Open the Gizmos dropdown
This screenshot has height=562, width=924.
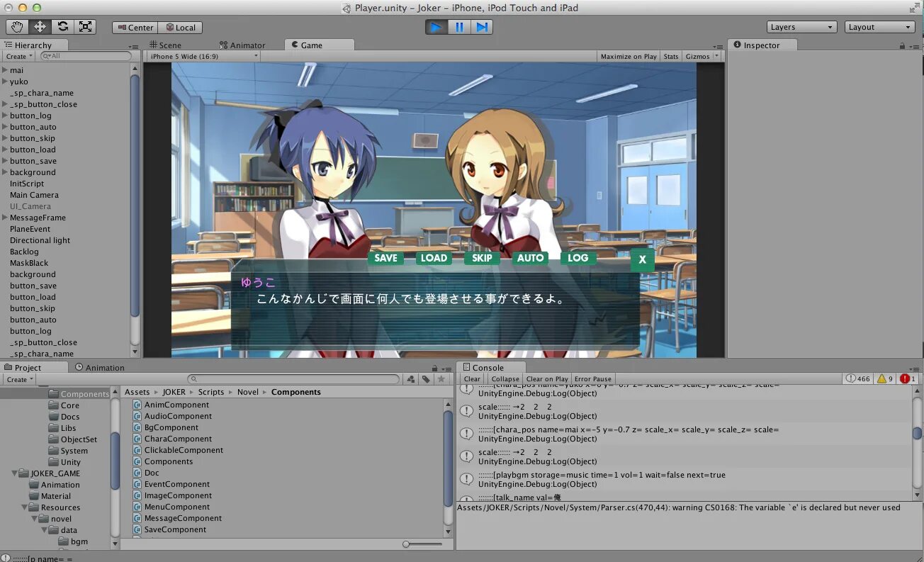tap(702, 56)
